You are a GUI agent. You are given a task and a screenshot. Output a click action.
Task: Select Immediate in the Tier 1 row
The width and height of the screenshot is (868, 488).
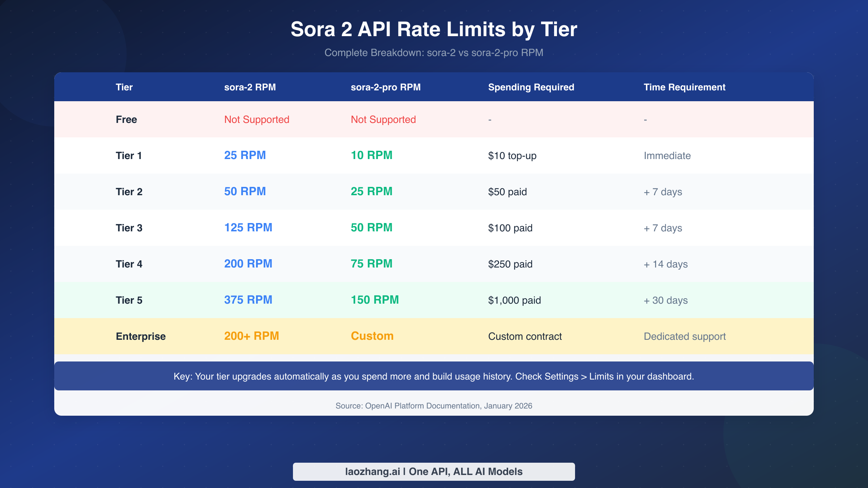[667, 155]
